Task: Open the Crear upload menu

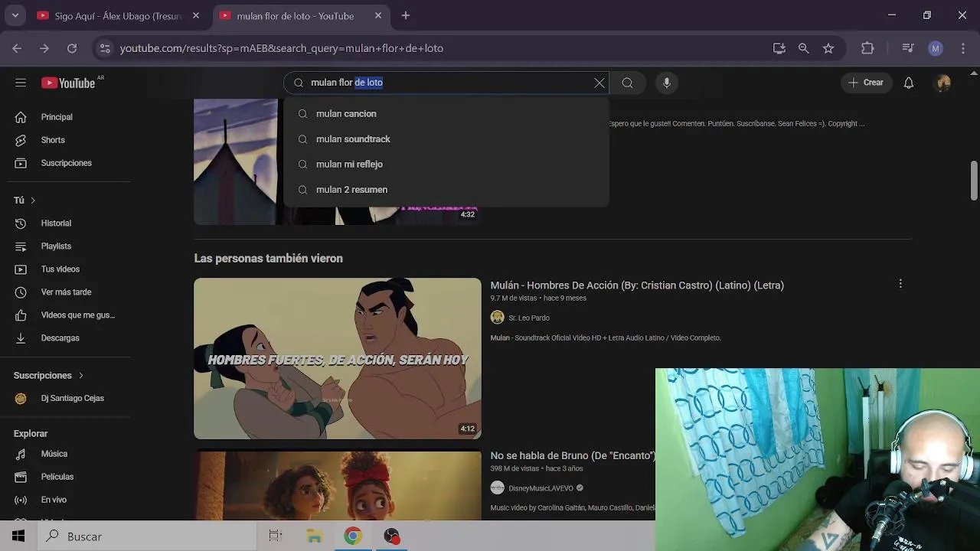Action: 866,83
